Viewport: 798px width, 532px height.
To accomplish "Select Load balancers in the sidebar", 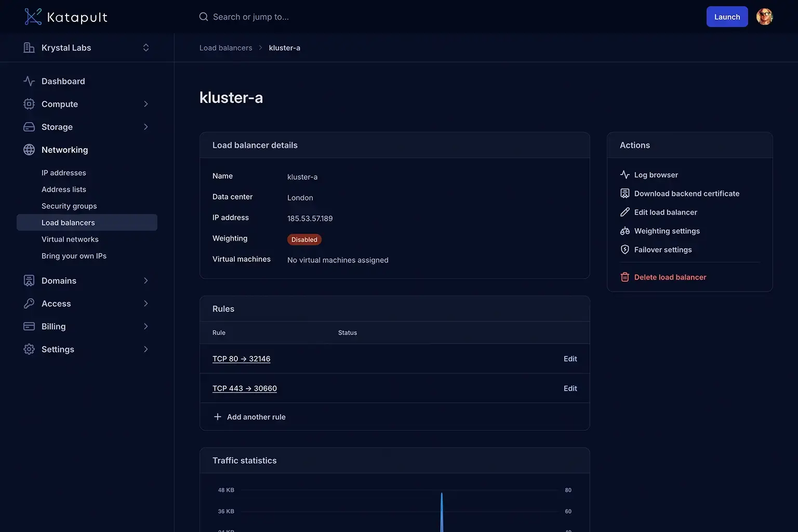I will 68,222.
